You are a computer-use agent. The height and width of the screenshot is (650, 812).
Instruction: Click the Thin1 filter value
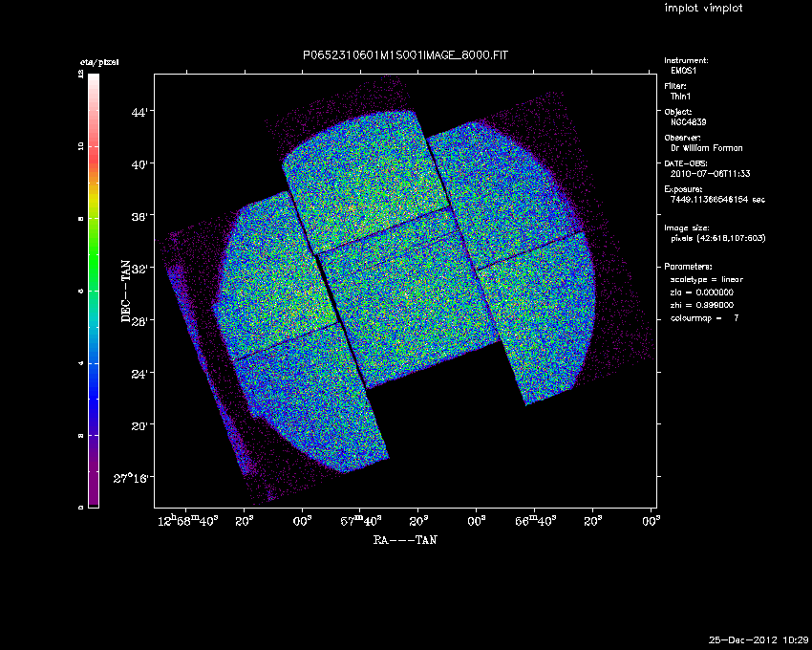[680, 97]
